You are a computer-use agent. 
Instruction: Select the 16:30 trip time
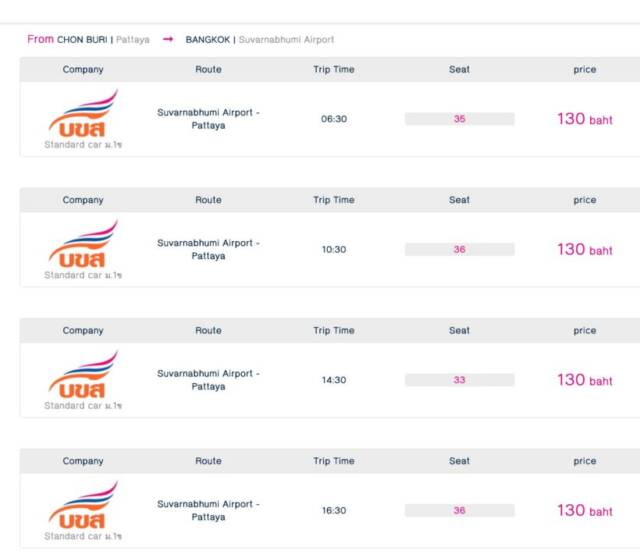[334, 511]
